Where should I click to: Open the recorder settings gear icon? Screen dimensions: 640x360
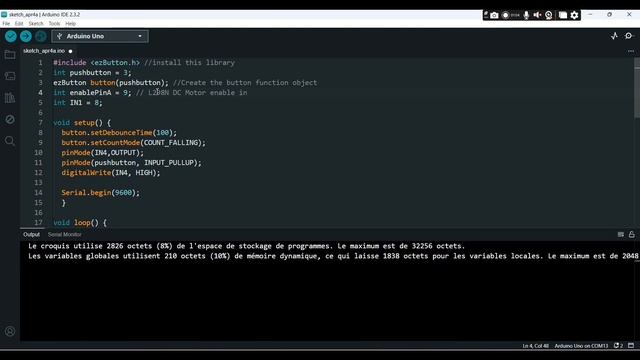(x=575, y=15)
